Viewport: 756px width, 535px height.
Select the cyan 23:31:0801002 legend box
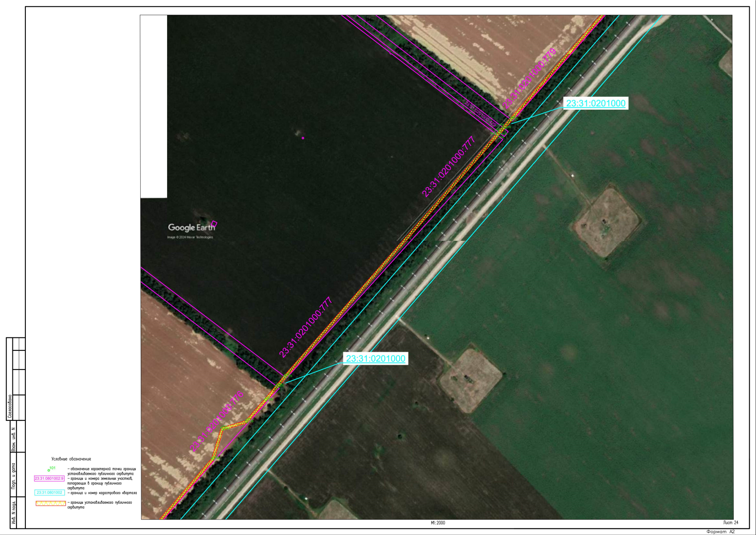click(x=49, y=493)
